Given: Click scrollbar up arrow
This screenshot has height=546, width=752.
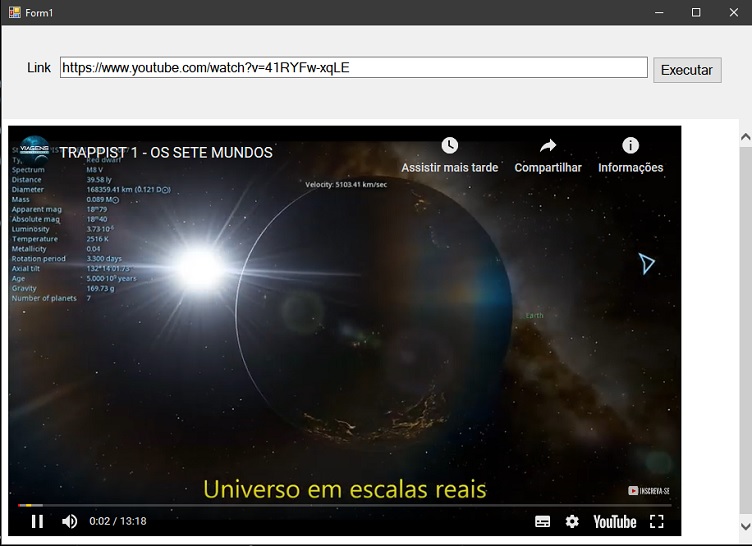Looking at the screenshot, I should (x=745, y=137).
